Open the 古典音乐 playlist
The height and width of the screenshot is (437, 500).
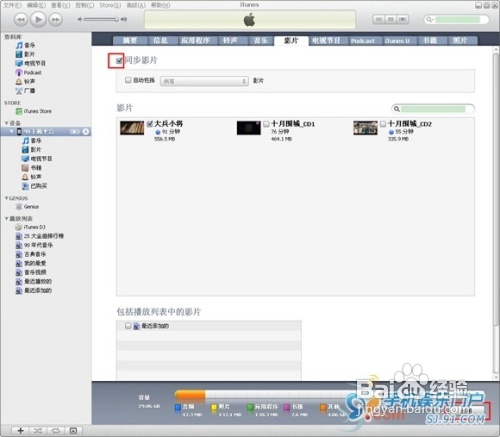point(31,254)
